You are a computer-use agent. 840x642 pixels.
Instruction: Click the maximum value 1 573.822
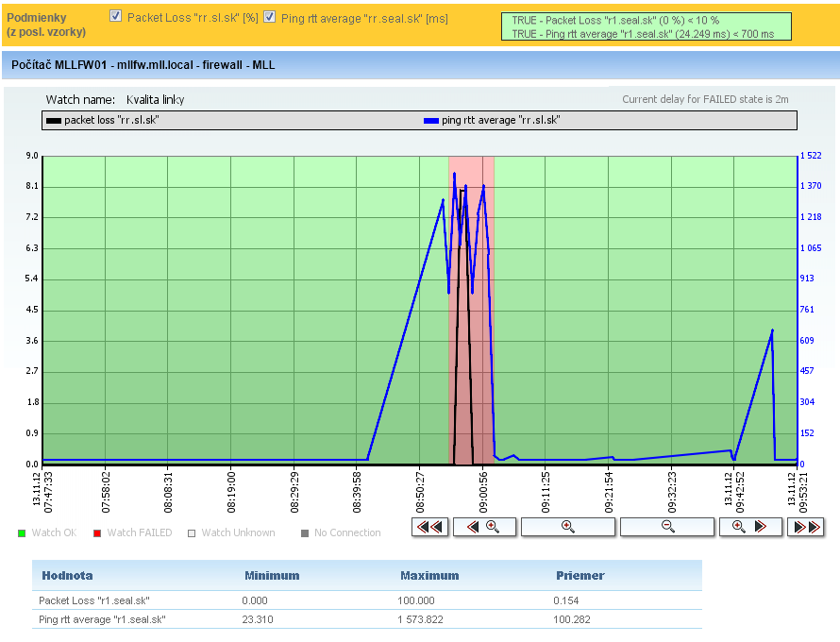420,619
